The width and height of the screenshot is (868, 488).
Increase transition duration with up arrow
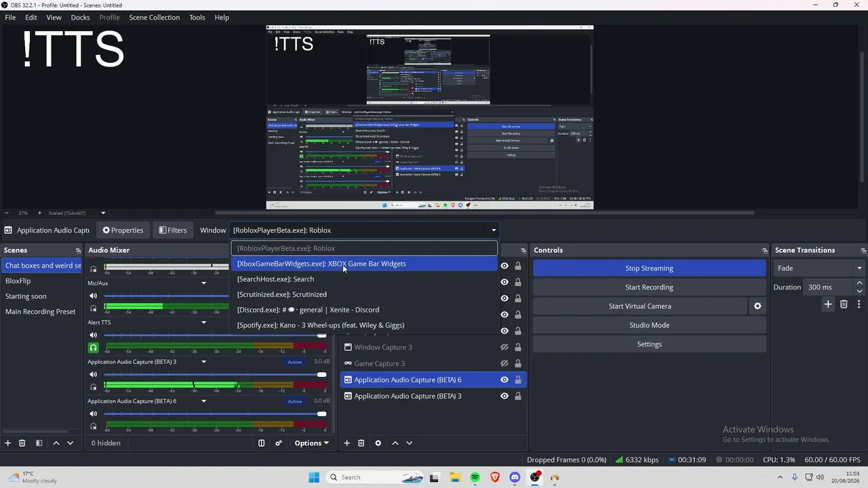(x=860, y=283)
